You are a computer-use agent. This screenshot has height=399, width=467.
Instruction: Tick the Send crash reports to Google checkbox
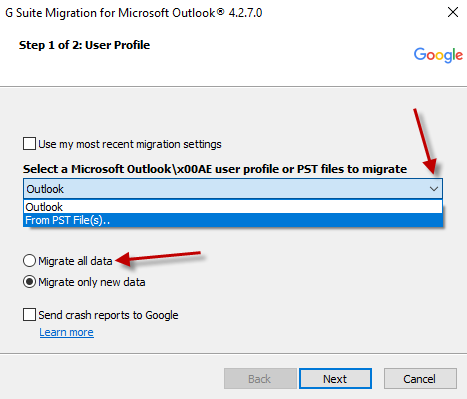coord(29,315)
